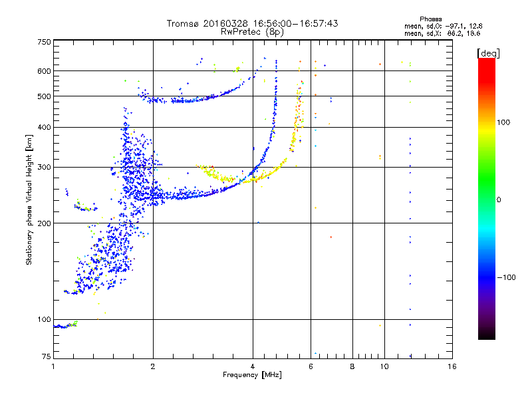Click the y-axis tick label '500'
This screenshot has height=399, width=532.
click(x=45, y=96)
